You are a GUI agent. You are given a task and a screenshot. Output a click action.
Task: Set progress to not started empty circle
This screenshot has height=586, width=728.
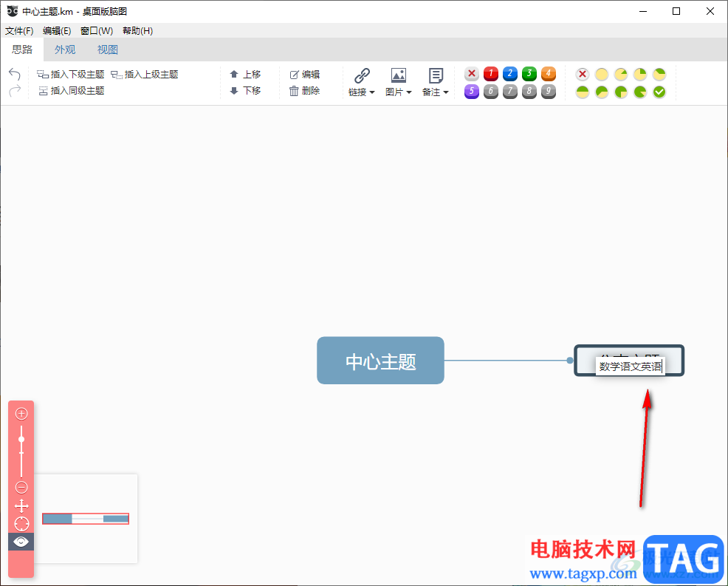[x=602, y=74]
